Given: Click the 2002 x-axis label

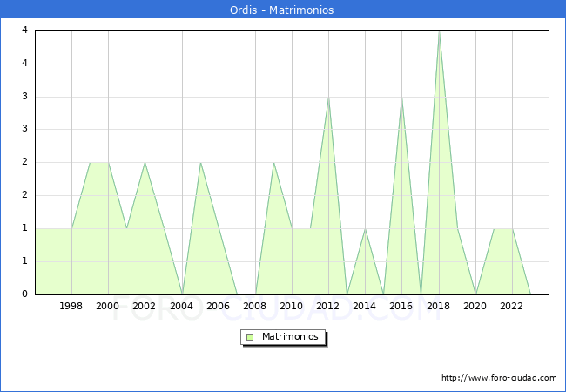Looking at the screenshot, I should click(x=144, y=306).
